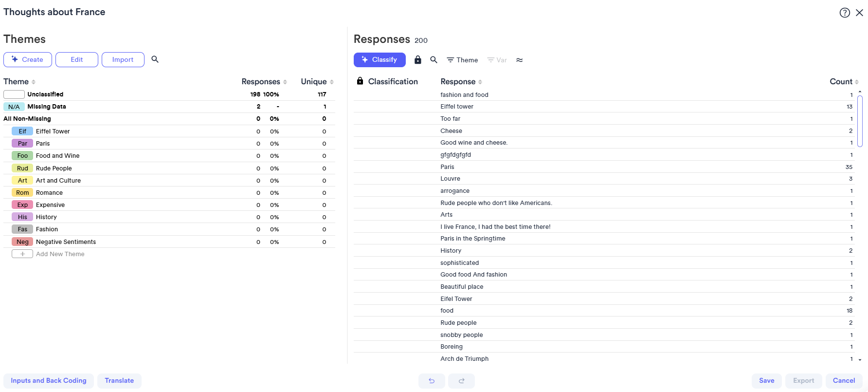This screenshot has width=868, height=392.
Task: Toggle the Classification column lock icon
Action: pos(360,81)
